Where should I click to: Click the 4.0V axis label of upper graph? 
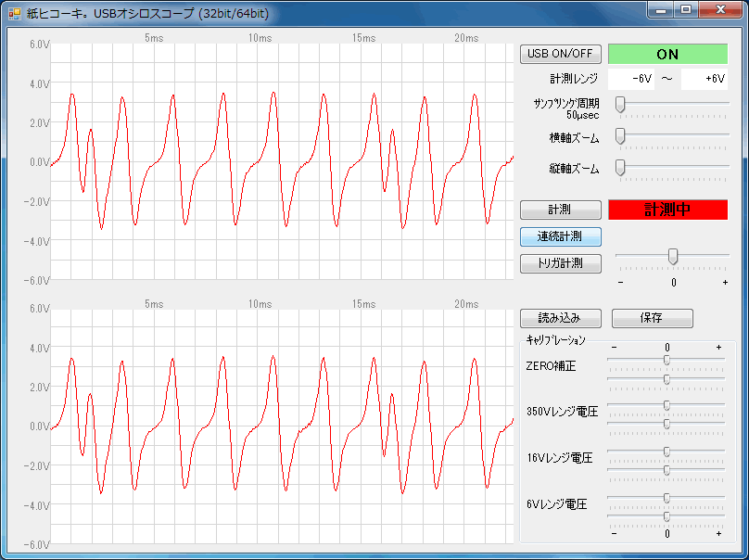click(x=39, y=84)
